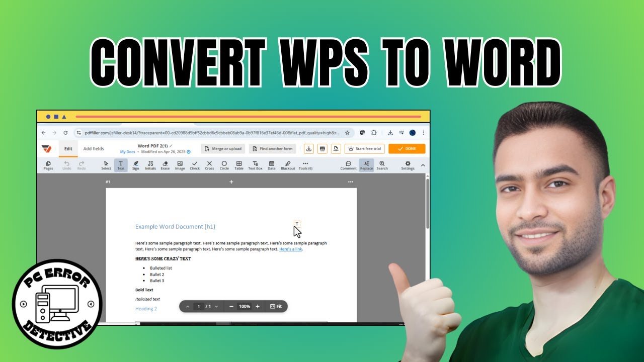Click the Italicized text line

pyautogui.click(x=147, y=299)
